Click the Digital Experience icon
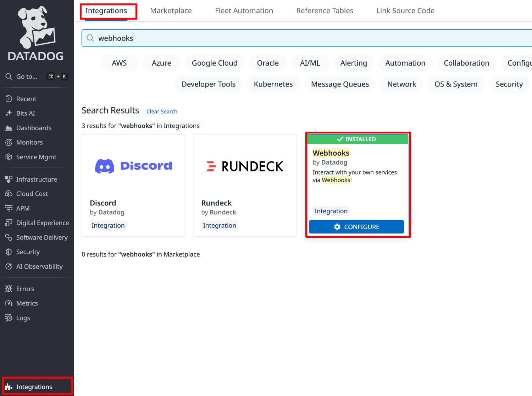Image resolution: width=532 pixels, height=396 pixels. [9, 223]
